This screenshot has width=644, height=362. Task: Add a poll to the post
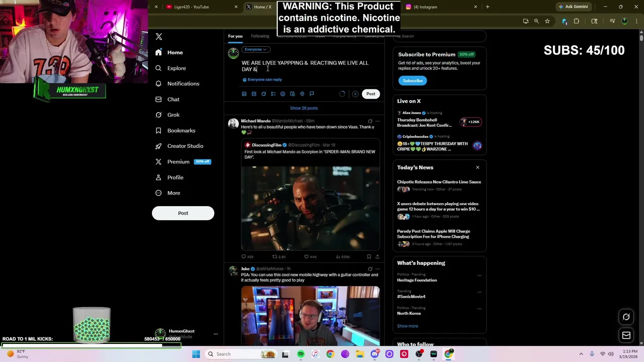pos(273,94)
